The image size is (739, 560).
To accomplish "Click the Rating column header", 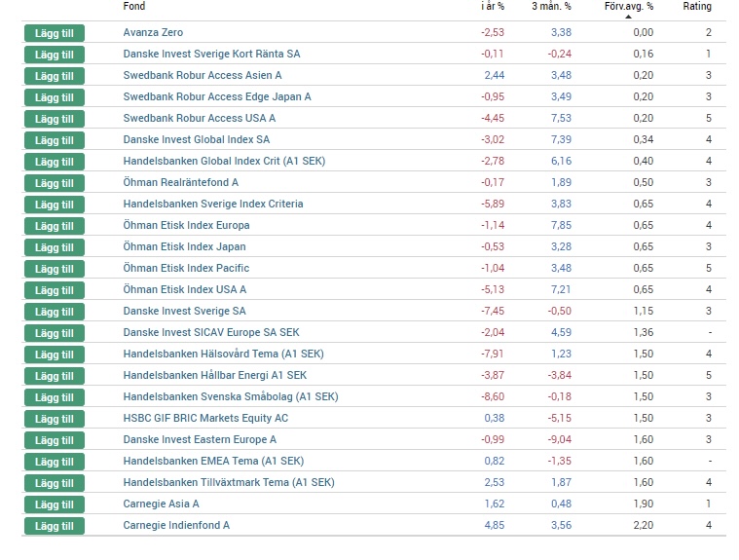I will click(696, 7).
